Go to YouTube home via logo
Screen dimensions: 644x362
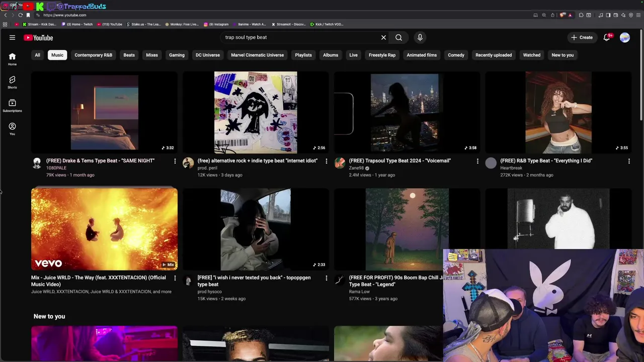38,38
